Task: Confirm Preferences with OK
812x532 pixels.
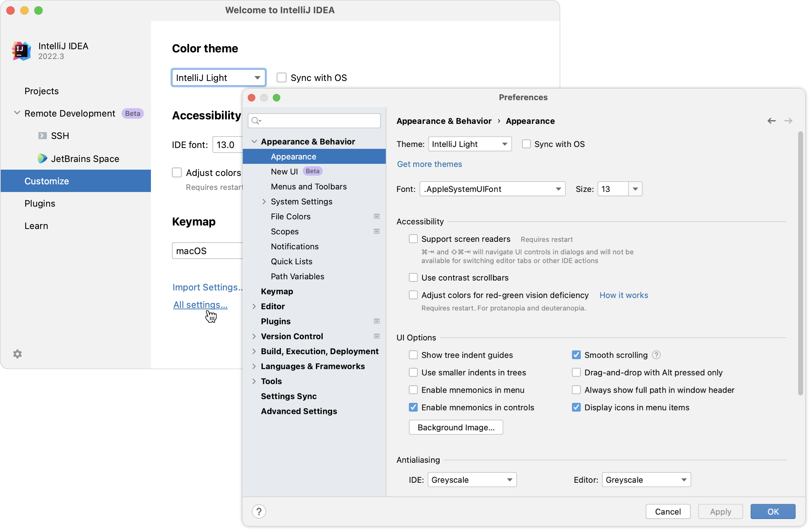Action: tap(773, 511)
